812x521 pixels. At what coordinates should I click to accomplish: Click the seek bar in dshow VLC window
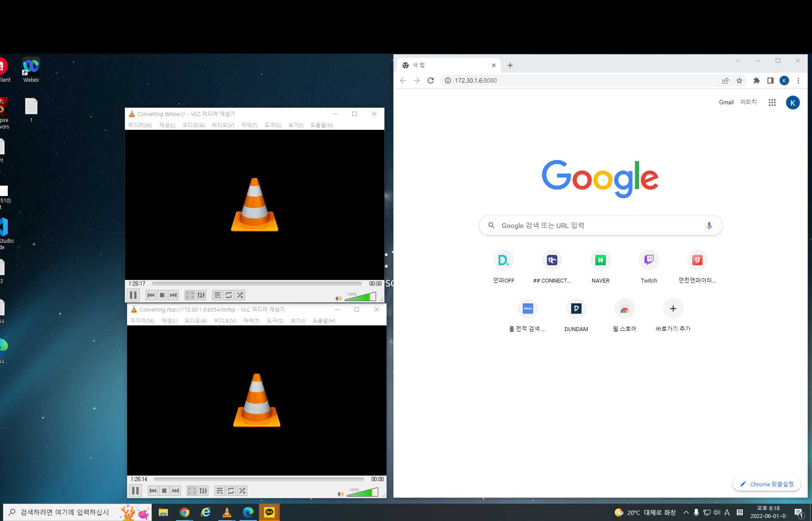(x=257, y=284)
